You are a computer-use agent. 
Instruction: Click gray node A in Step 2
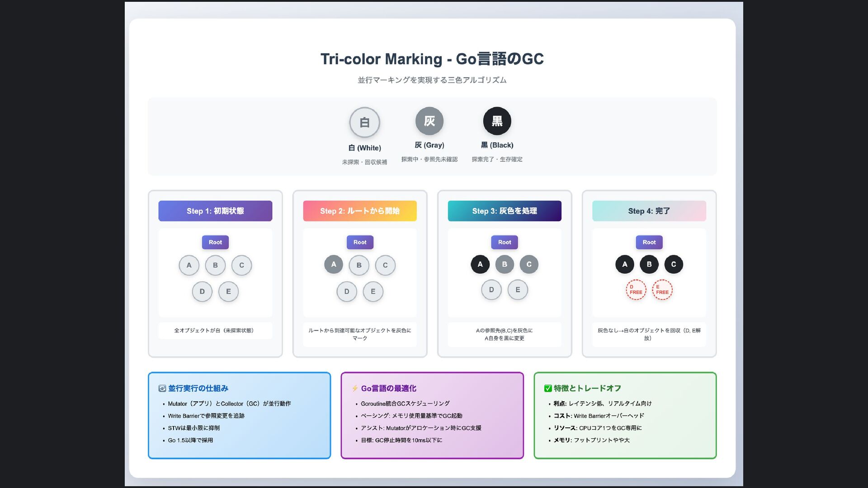[334, 264]
